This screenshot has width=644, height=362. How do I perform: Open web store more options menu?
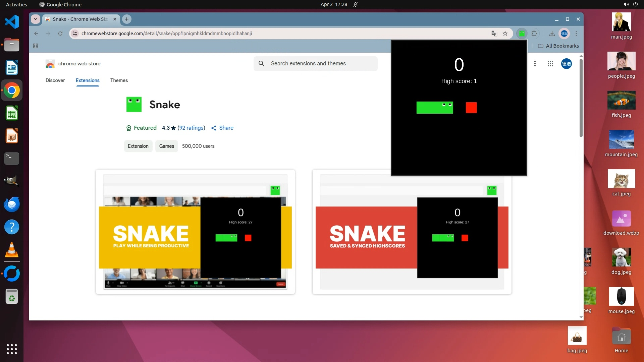(x=535, y=64)
